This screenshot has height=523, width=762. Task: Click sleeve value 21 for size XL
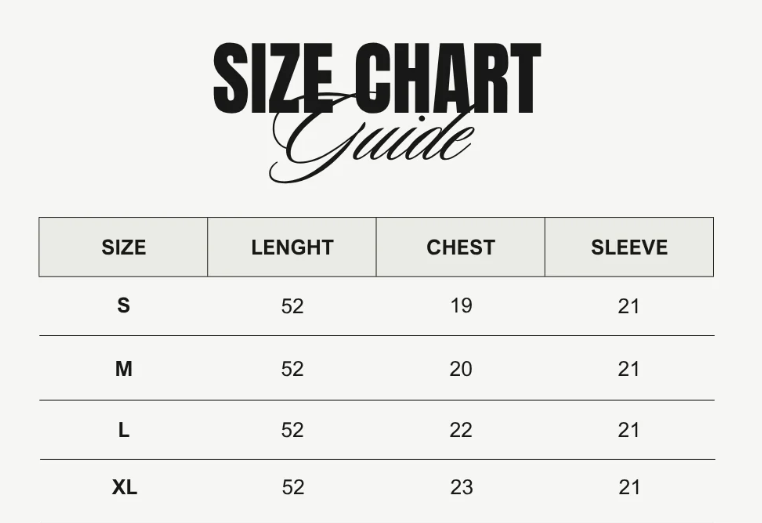628,488
